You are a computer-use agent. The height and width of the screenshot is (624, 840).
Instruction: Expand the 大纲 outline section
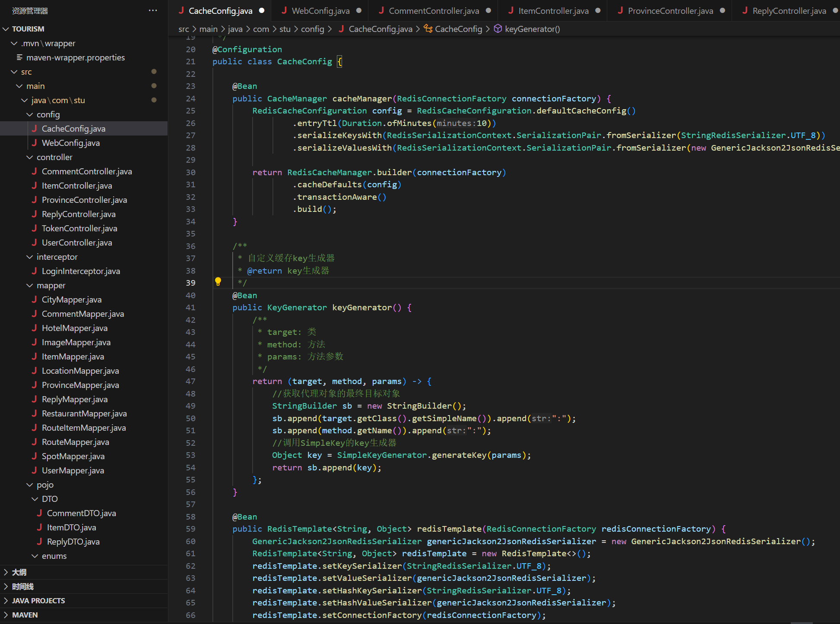(x=6, y=572)
